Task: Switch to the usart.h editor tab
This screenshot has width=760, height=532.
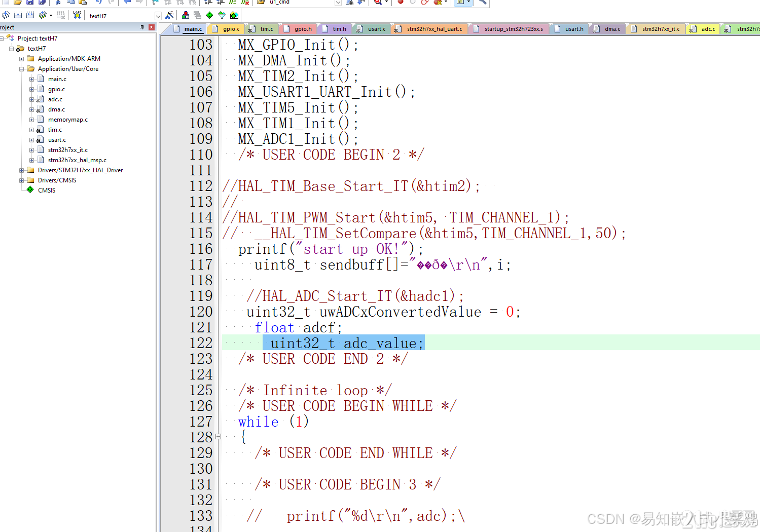Action: (570, 29)
